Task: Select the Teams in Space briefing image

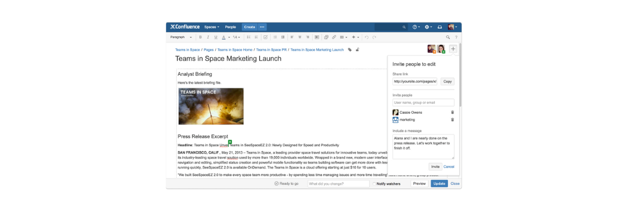Action: coord(211,106)
